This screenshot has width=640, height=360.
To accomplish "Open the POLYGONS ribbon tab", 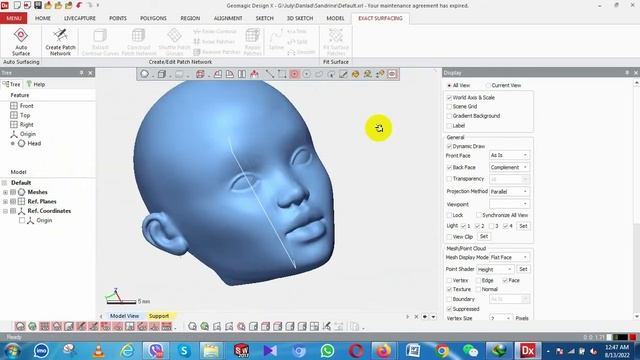I will click(x=153, y=18).
